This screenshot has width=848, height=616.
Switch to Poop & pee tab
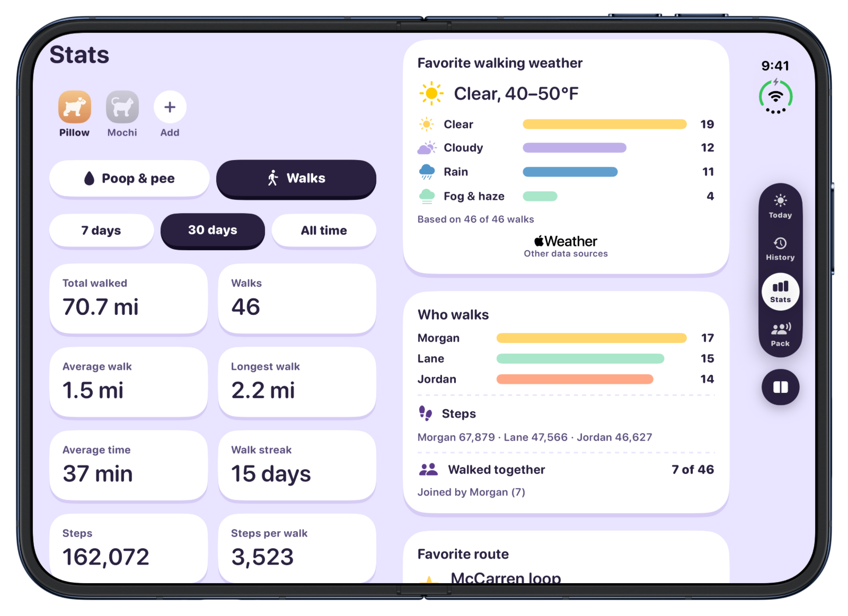[x=129, y=179]
